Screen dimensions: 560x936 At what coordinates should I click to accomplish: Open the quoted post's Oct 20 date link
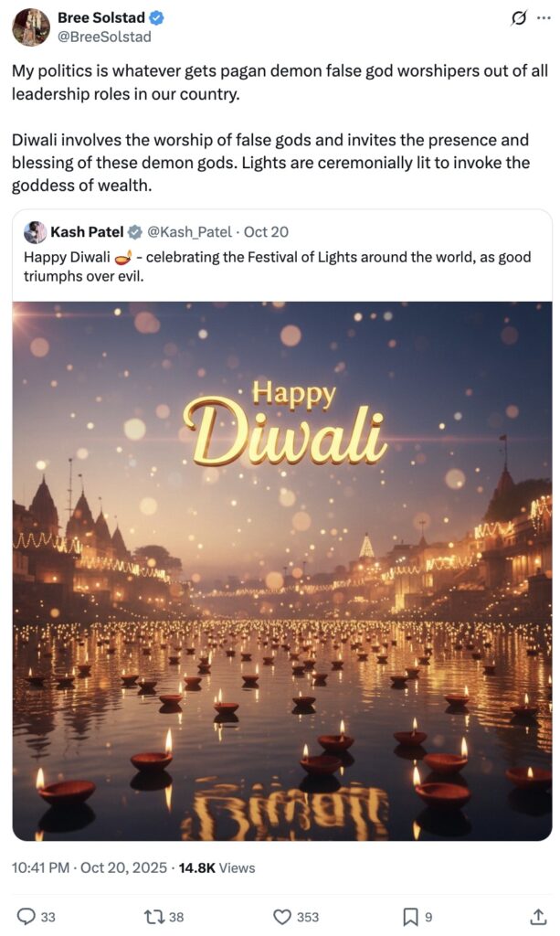(267, 232)
